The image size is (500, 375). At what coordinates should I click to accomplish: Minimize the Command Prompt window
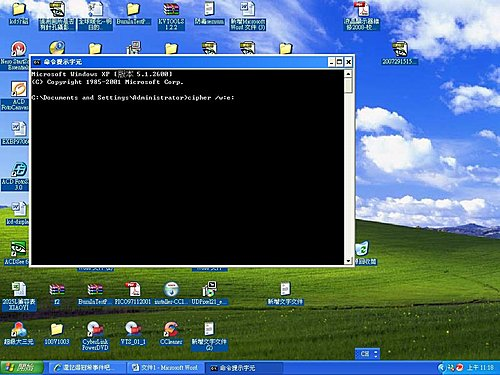(x=331, y=62)
